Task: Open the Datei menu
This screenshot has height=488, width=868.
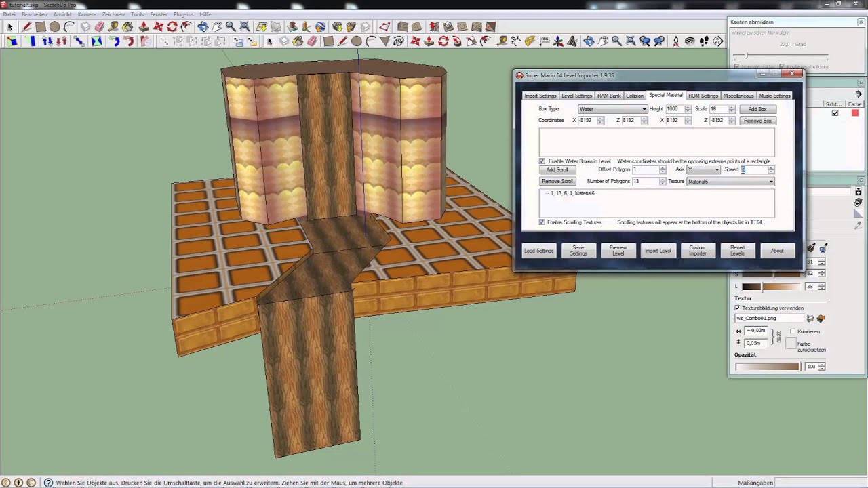Action: (x=9, y=14)
